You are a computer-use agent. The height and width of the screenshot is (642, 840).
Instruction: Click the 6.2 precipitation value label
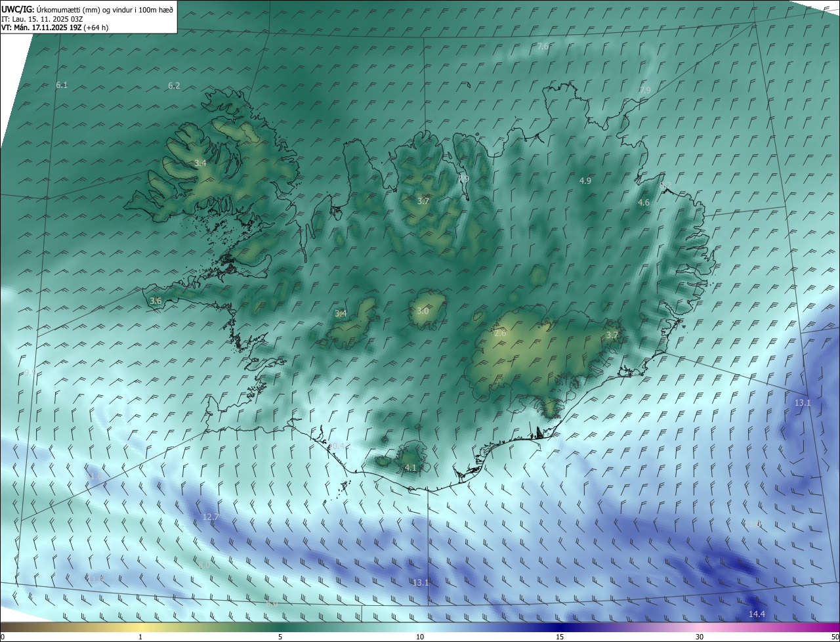pyautogui.click(x=174, y=85)
